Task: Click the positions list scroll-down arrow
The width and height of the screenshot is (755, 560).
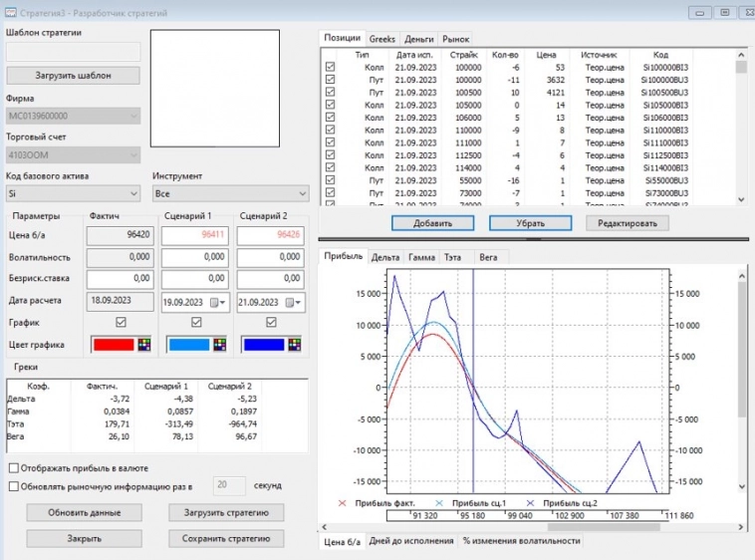Action: coord(741,199)
